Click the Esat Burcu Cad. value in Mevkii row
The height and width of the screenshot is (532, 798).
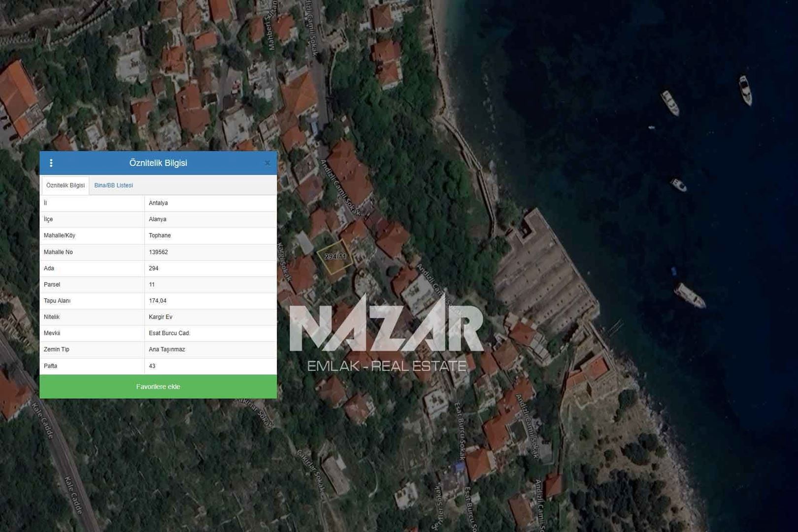pos(169,333)
